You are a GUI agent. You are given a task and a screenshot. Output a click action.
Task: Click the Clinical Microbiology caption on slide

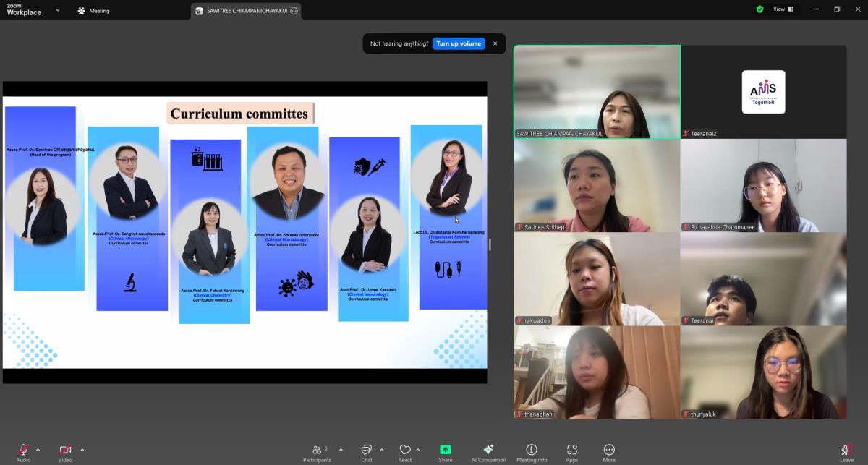286,239
